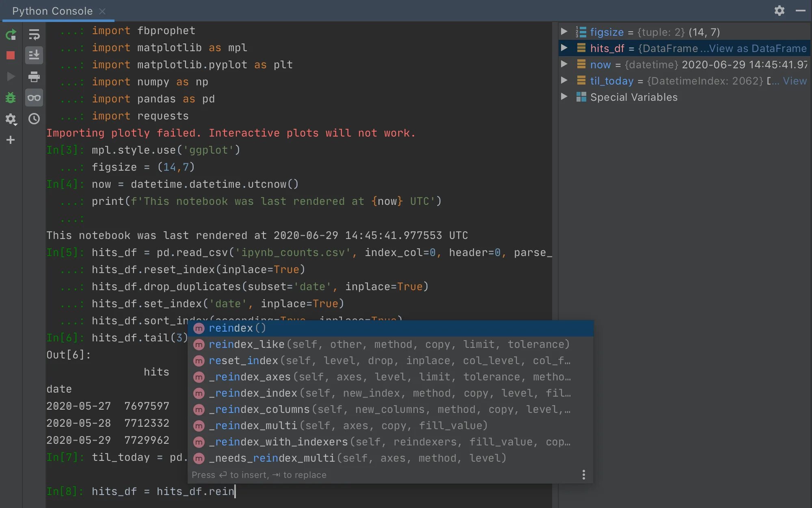Expand the til_today variable node
The width and height of the screenshot is (812, 508).
click(564, 80)
